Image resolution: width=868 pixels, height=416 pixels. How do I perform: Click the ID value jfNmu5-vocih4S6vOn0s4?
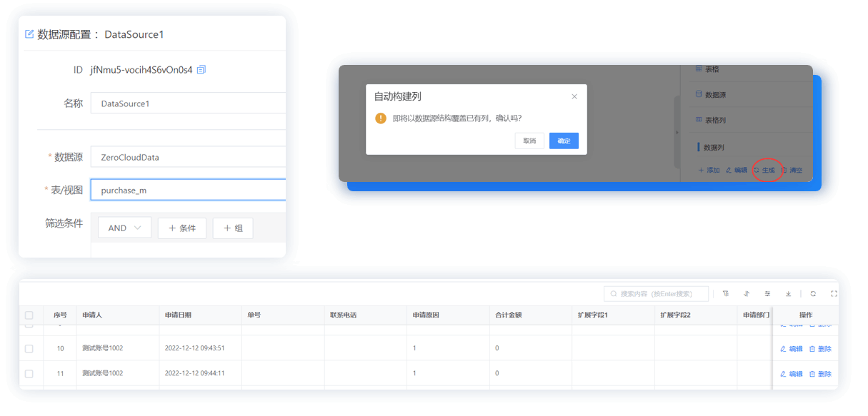pyautogui.click(x=141, y=70)
